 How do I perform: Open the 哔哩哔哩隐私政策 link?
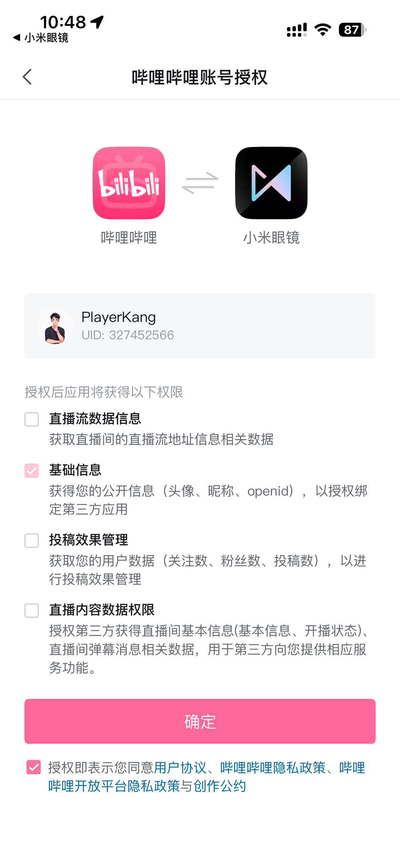pyautogui.click(x=273, y=768)
